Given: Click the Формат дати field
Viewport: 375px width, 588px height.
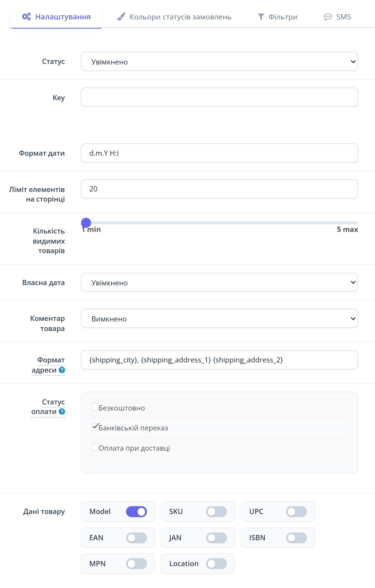Looking at the screenshot, I should tap(219, 153).
